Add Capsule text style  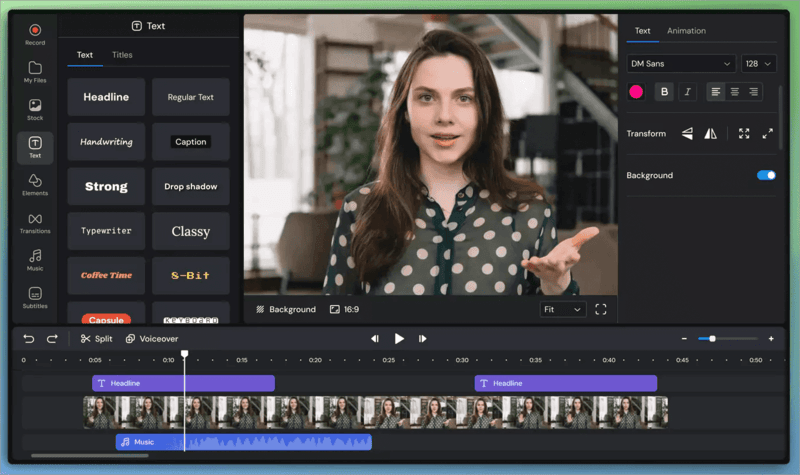[106, 313]
